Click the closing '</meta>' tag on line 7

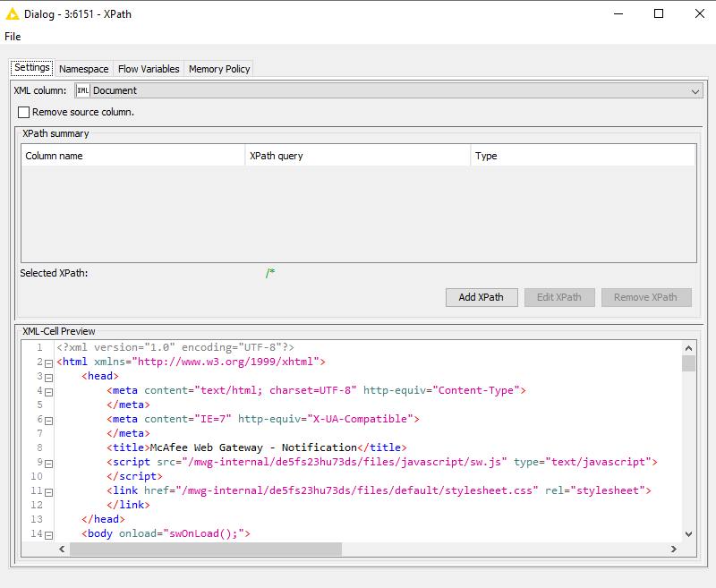pyautogui.click(x=128, y=433)
